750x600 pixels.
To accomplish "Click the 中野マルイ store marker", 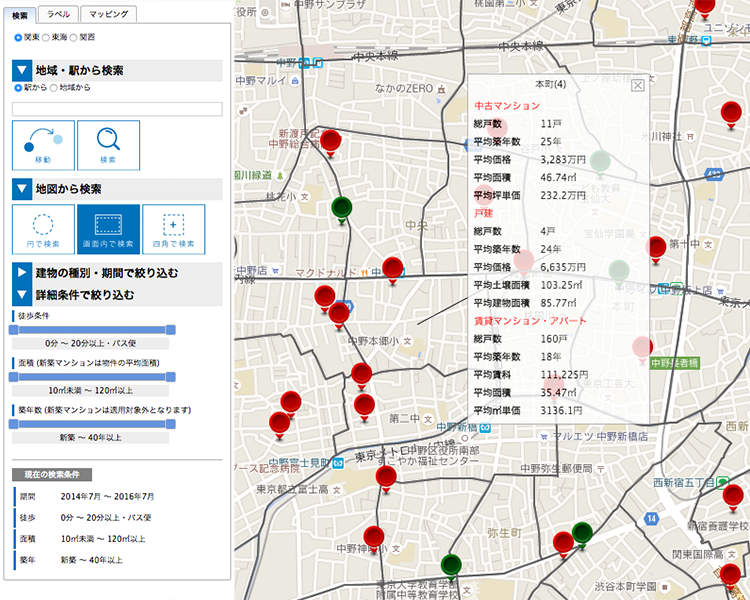I will (x=295, y=81).
